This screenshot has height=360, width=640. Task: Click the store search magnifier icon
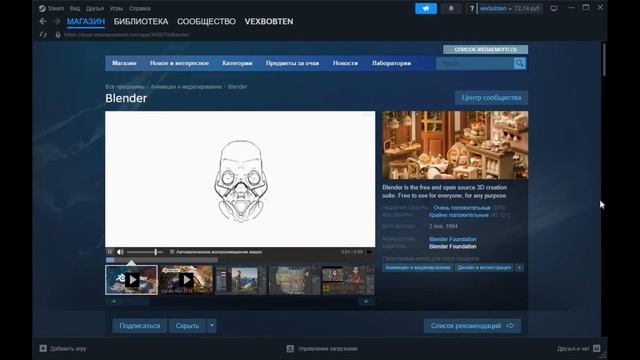coord(520,63)
